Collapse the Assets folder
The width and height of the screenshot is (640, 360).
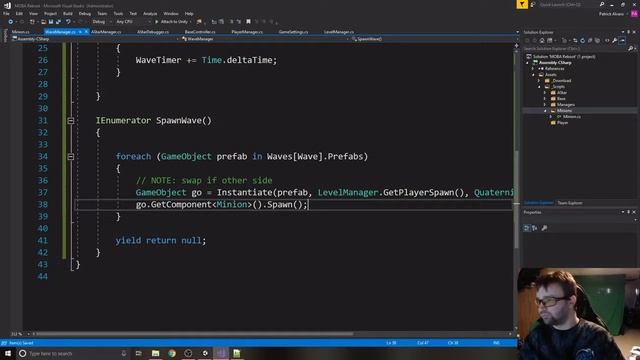(x=533, y=75)
